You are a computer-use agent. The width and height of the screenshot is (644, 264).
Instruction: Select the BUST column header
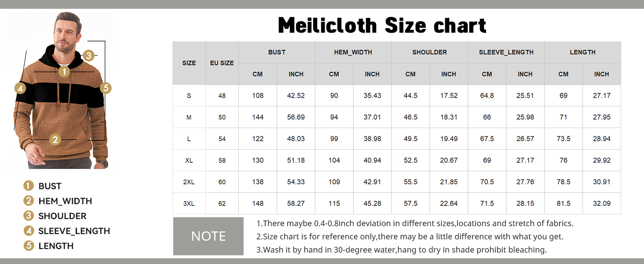tap(277, 52)
